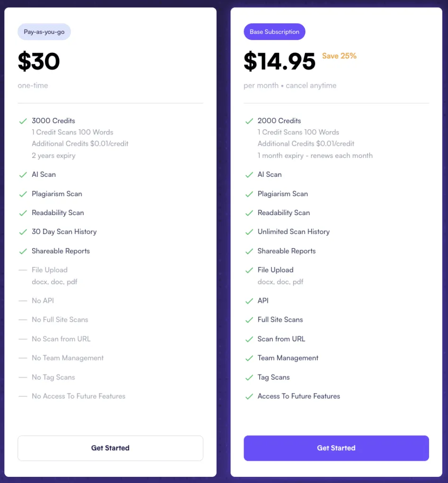Click the Plagiarism Scan checkmark on Base Subscription
This screenshot has width=448, height=483.
tap(249, 194)
